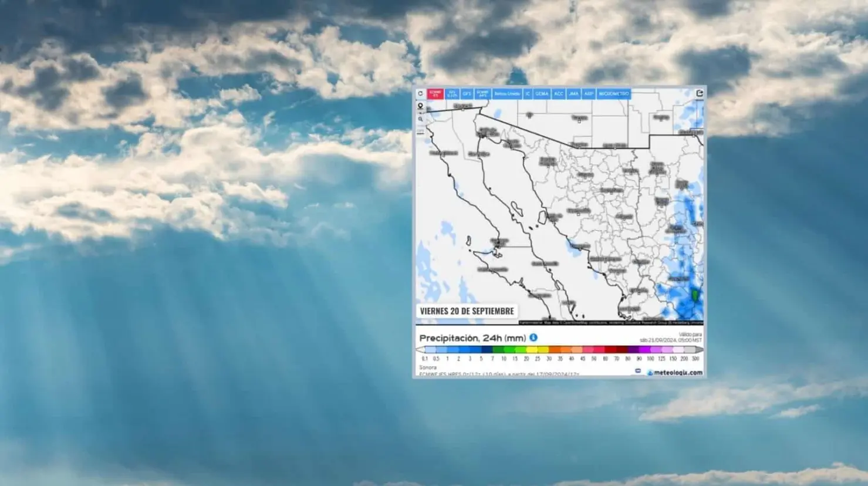Click the location pin icon on map

click(x=420, y=106)
